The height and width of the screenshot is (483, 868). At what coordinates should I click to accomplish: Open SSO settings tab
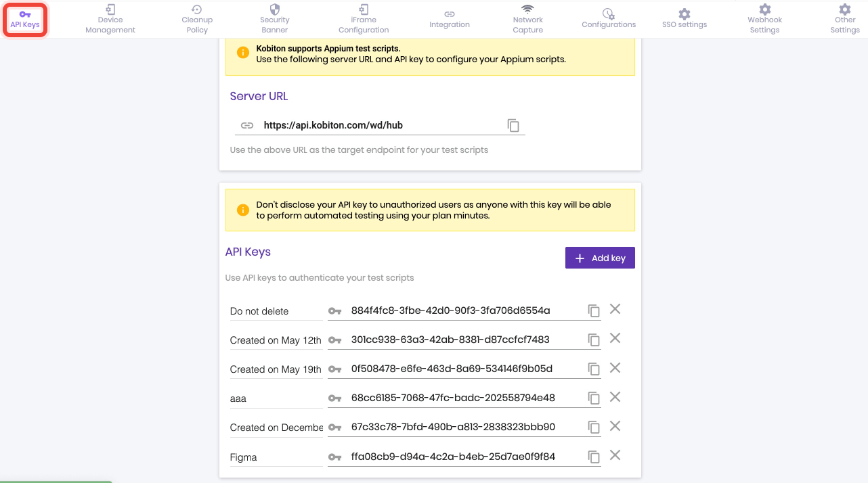(685, 20)
